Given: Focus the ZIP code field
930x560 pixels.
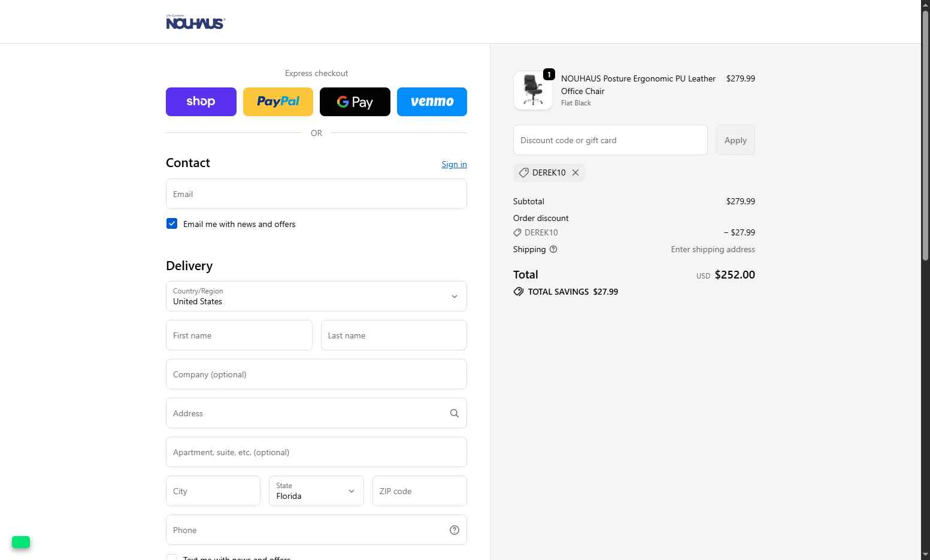Looking at the screenshot, I should 420,491.
